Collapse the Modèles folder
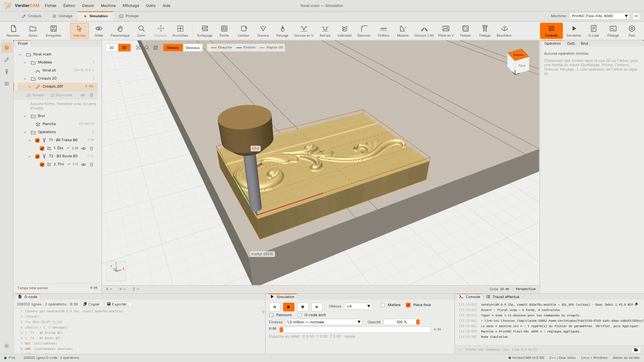The width and height of the screenshot is (644, 362). pos(25,62)
